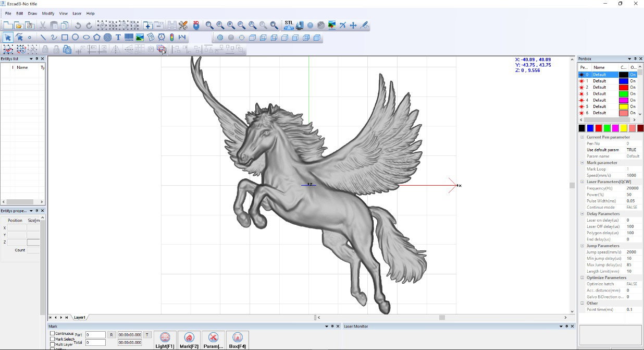The width and height of the screenshot is (644, 350).
Task: Click the Undo arrow icon
Action: coord(78,25)
